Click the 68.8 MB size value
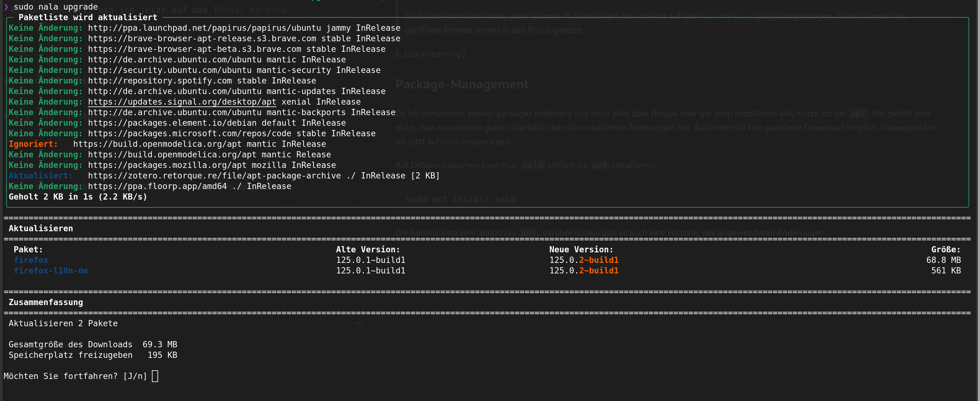Screen dimensions: 980x401 tap(943, 260)
